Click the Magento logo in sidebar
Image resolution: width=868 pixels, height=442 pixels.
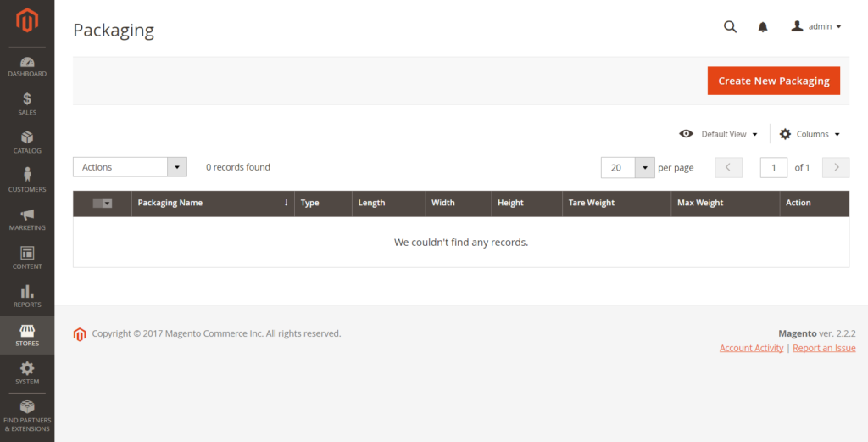27,20
